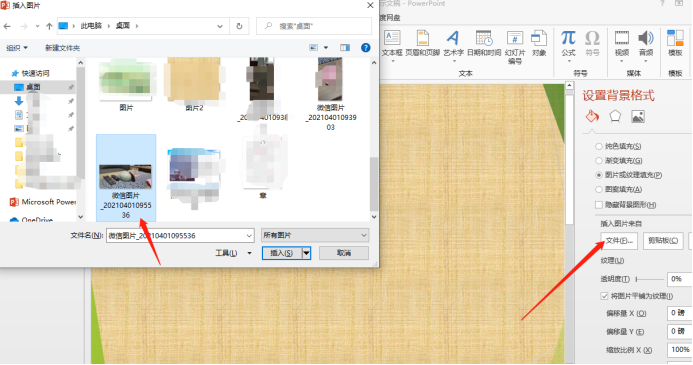Open the Effects pentagon tab
Viewport: 693px width, 365px height.
point(615,117)
